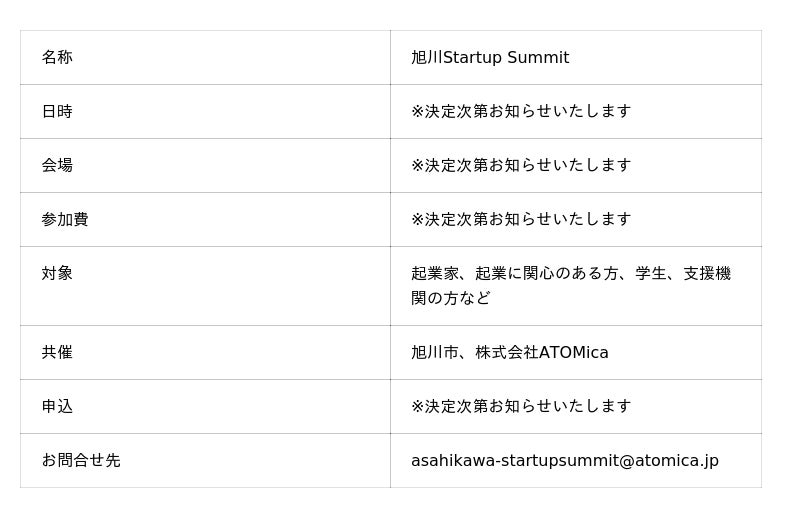Click the 旭川市、株式会社ATOMica text
The height and width of the screenshot is (518, 800).
[510, 353]
